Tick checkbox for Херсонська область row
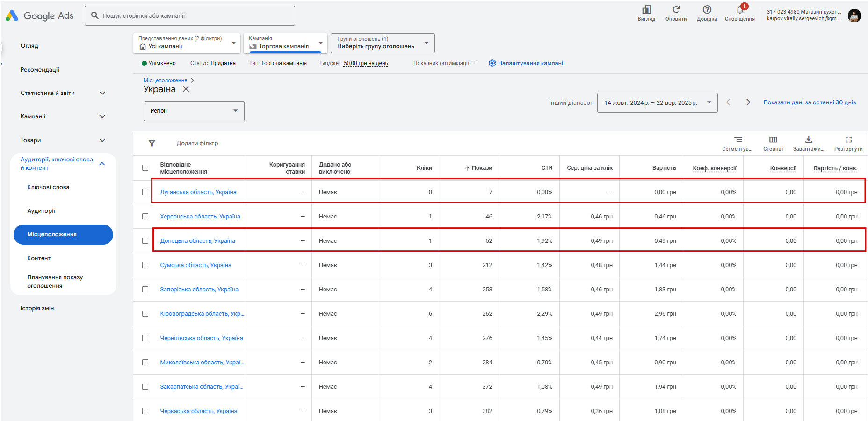The image size is (868, 421). (145, 217)
